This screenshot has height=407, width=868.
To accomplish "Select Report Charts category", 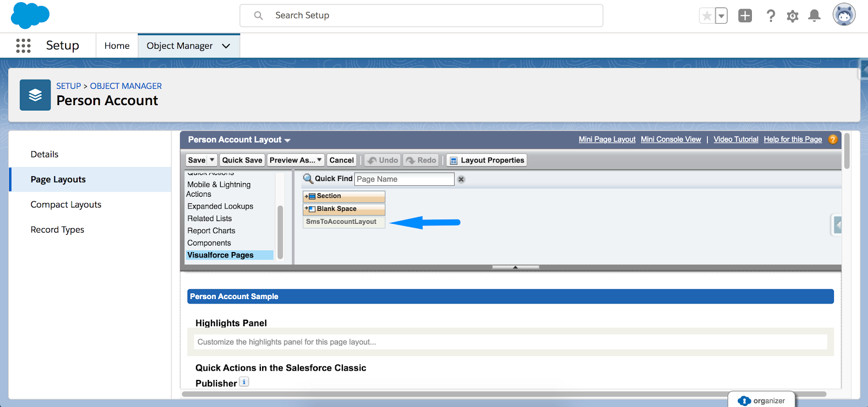I will pos(211,231).
